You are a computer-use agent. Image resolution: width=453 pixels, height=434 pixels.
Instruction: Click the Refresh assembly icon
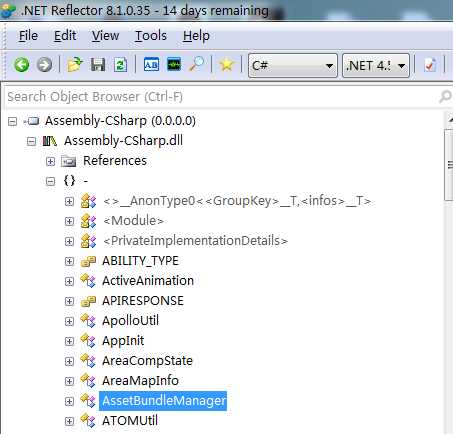(120, 65)
